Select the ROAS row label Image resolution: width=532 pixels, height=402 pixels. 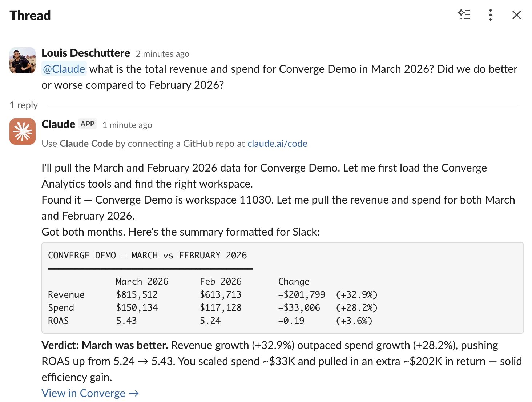pyautogui.click(x=59, y=321)
